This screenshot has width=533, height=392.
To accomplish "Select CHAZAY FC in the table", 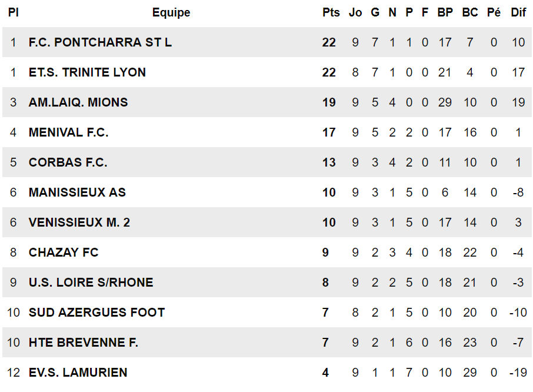I will click(x=64, y=253).
